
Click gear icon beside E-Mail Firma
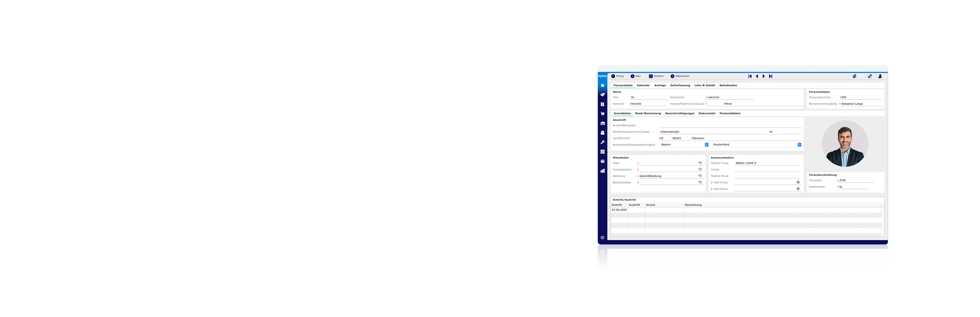point(798,182)
